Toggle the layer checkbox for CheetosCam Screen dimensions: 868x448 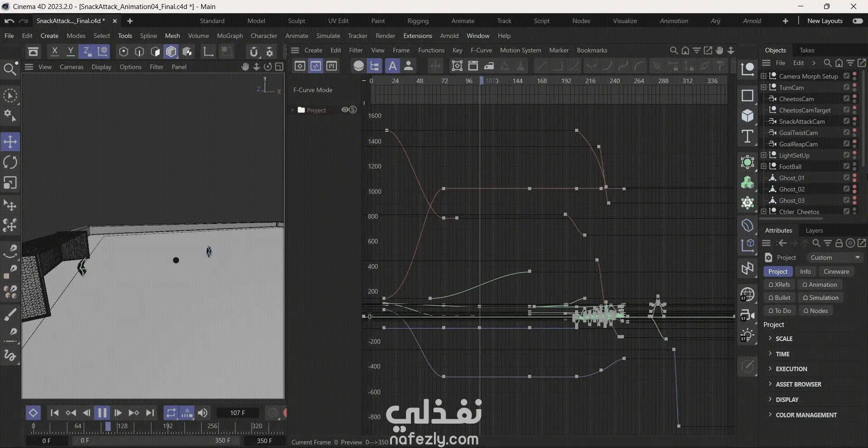coord(846,98)
